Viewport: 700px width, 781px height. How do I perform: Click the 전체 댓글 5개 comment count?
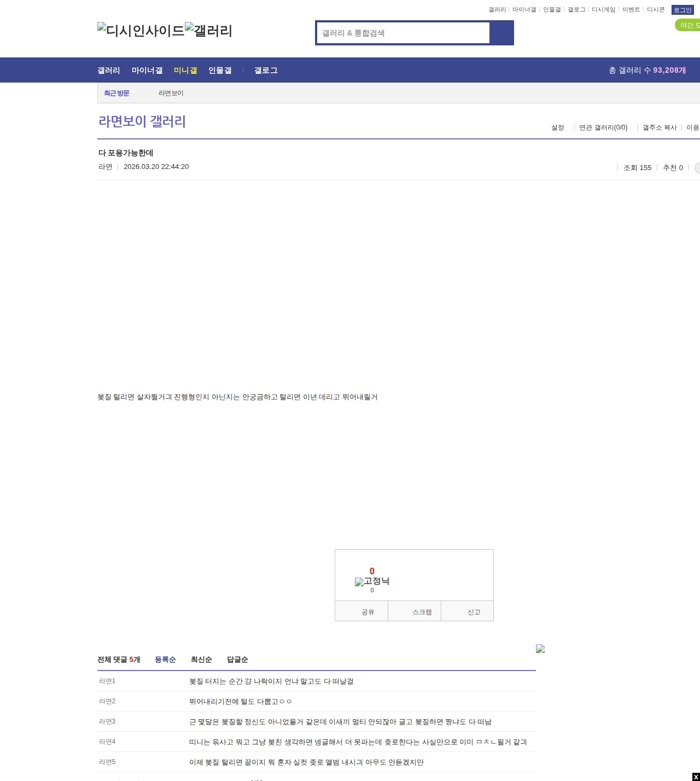[119, 660]
